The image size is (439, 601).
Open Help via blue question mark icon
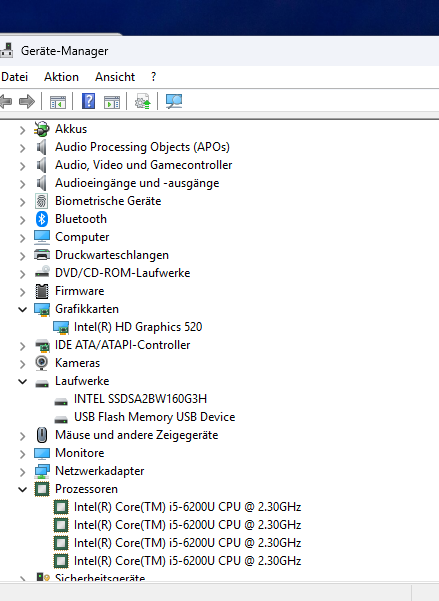89,101
